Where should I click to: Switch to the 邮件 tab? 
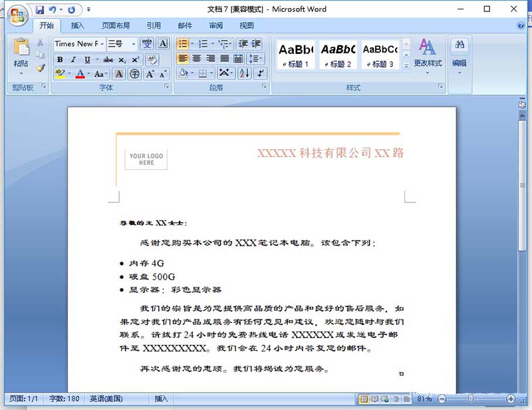pyautogui.click(x=185, y=25)
